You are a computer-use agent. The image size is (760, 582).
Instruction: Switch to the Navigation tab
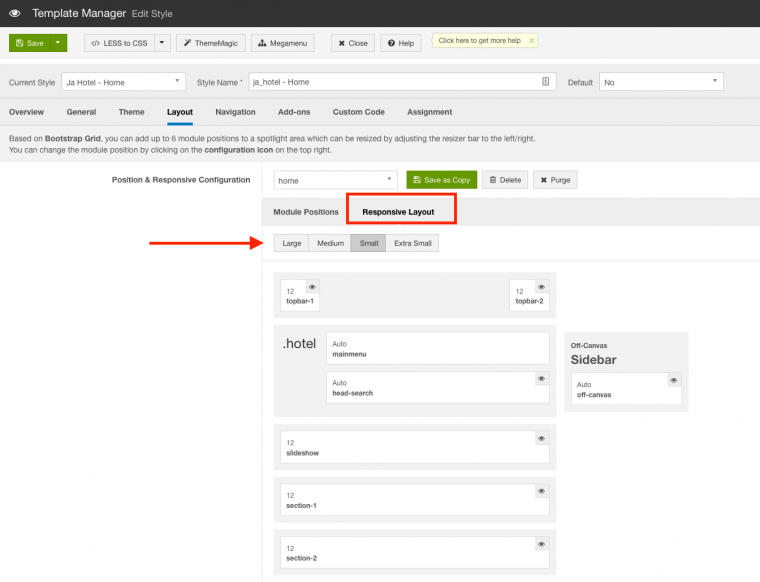point(235,112)
